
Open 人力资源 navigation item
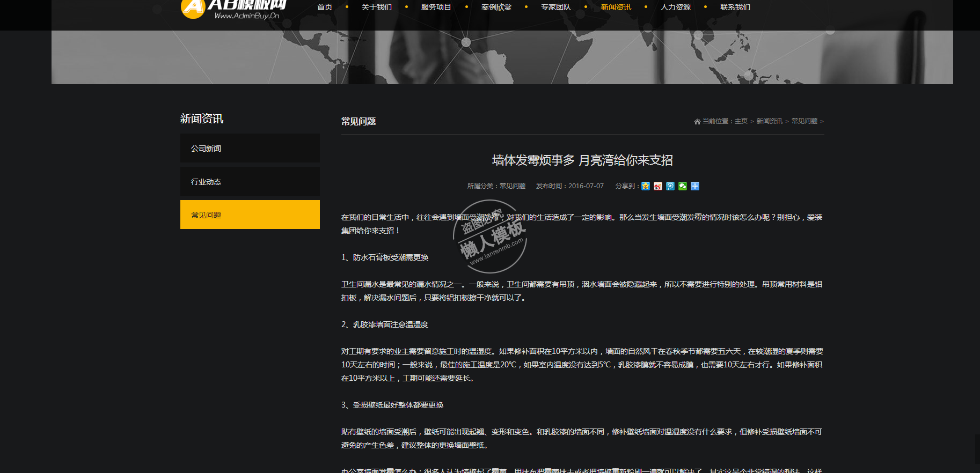(x=676, y=7)
